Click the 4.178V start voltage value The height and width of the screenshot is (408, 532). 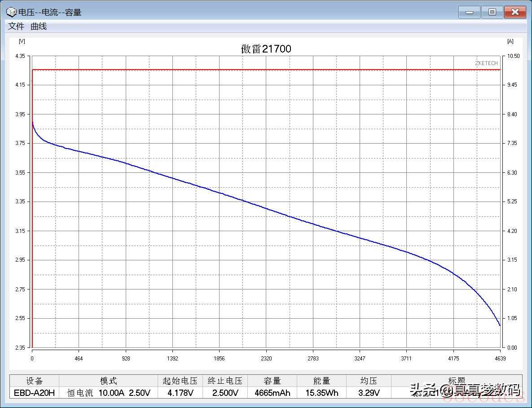click(x=180, y=393)
